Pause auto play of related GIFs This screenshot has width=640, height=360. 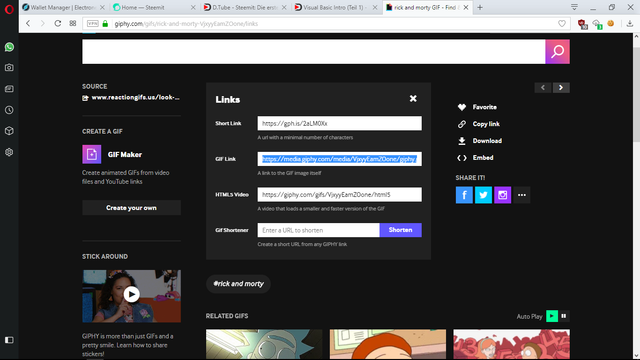click(x=564, y=316)
